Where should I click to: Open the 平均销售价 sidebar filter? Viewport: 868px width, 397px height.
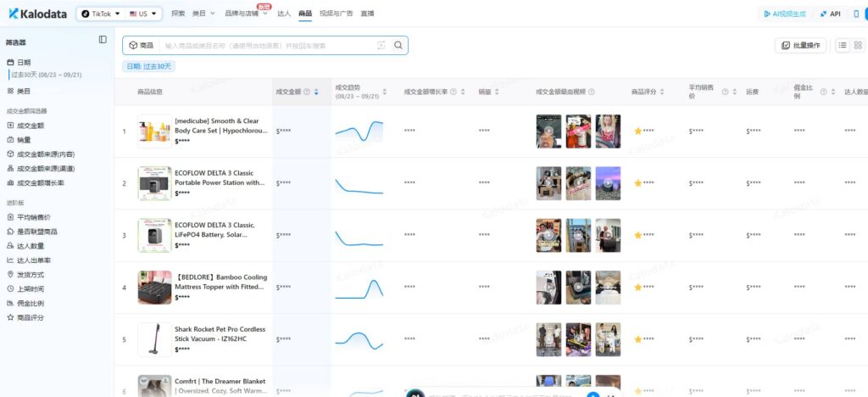point(29,217)
